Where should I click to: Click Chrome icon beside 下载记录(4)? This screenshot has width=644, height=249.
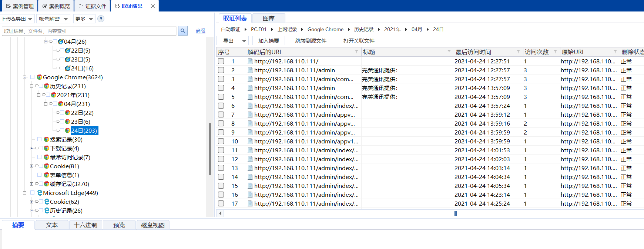click(47, 148)
